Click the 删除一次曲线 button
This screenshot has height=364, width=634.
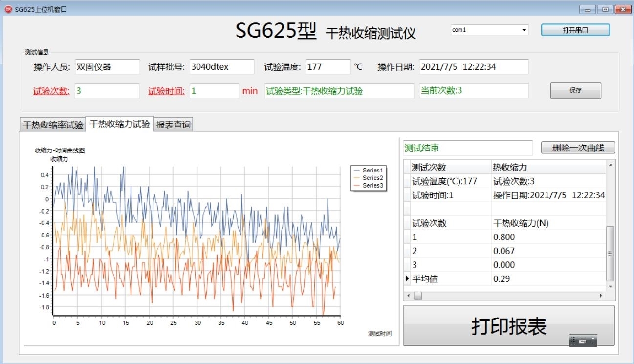click(x=578, y=148)
